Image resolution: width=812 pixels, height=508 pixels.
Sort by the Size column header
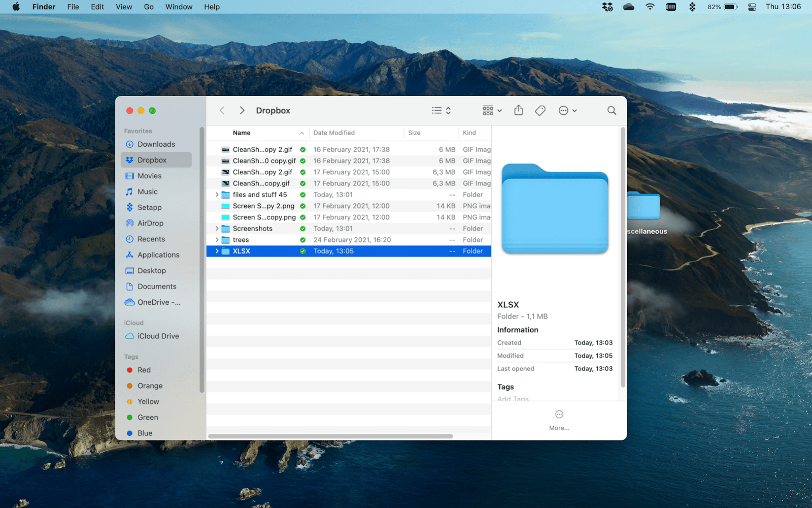coord(431,133)
